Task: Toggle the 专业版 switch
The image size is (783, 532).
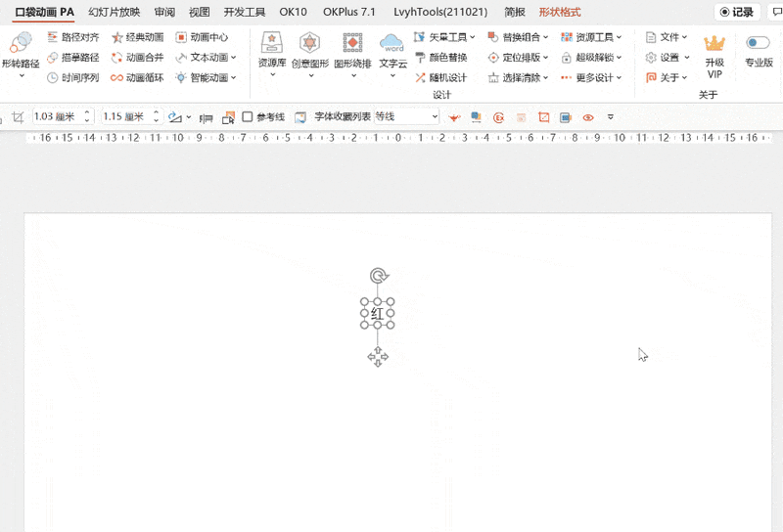Action: 758,43
